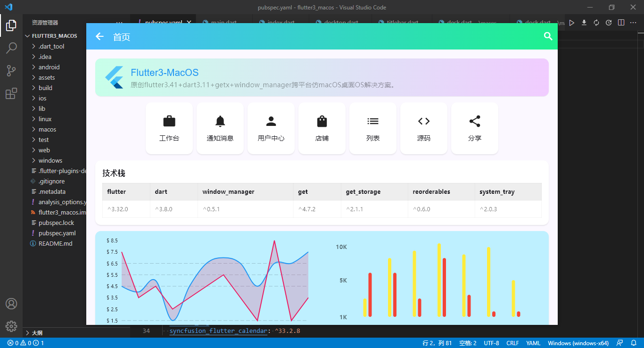
Task: Click the YAML language mode in status bar
Action: pyautogui.click(x=533, y=343)
